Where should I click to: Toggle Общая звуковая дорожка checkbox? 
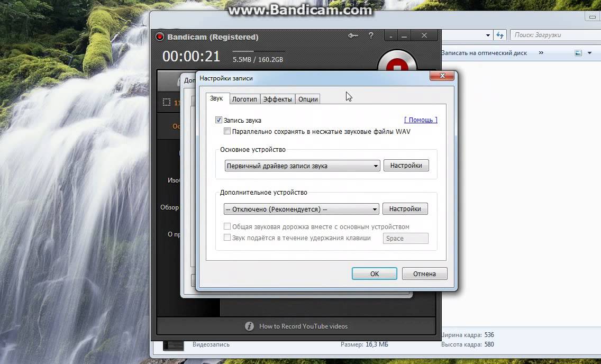pyautogui.click(x=227, y=226)
